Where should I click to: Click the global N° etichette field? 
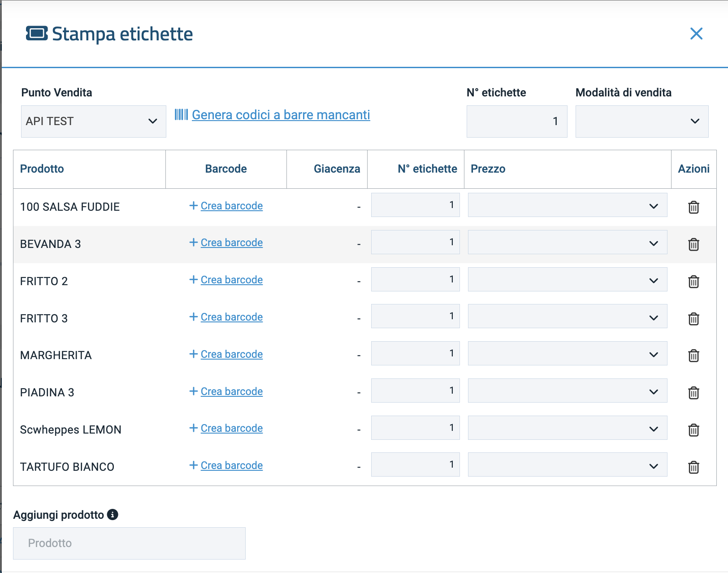pyautogui.click(x=516, y=122)
